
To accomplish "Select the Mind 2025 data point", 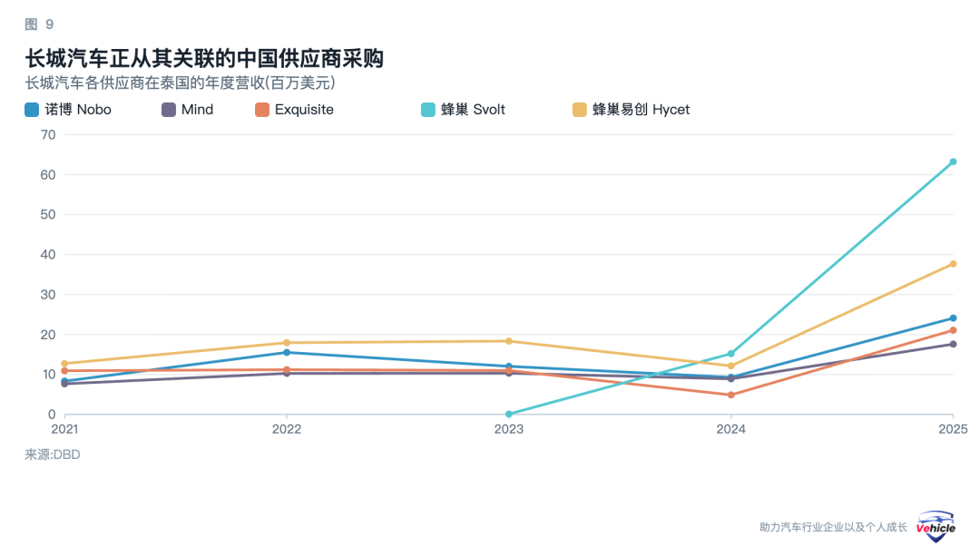I will click(x=953, y=345).
